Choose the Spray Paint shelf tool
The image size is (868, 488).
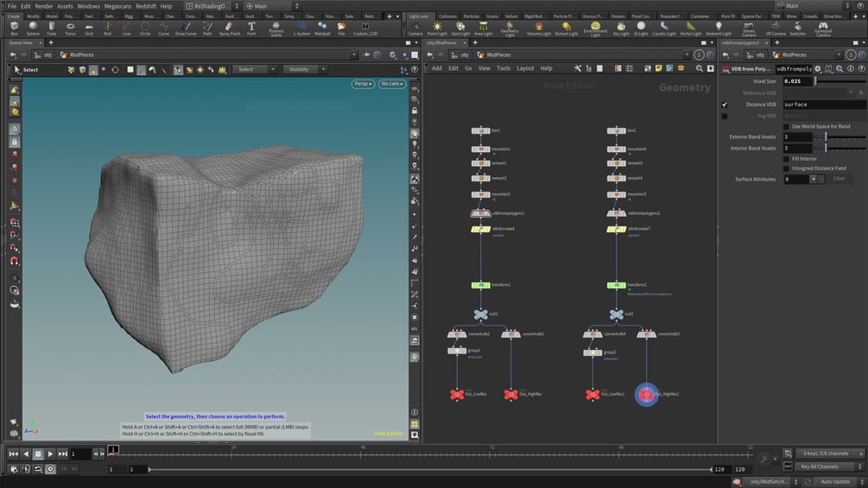point(229,29)
